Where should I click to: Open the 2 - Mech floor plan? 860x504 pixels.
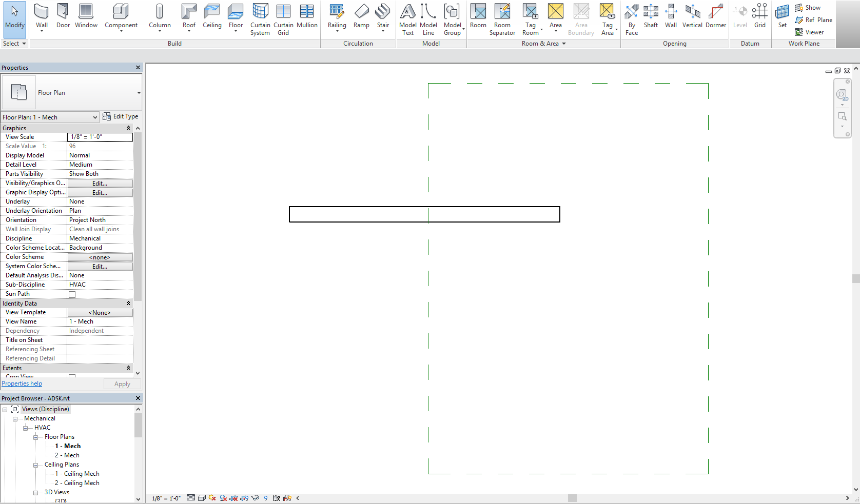coord(67,455)
